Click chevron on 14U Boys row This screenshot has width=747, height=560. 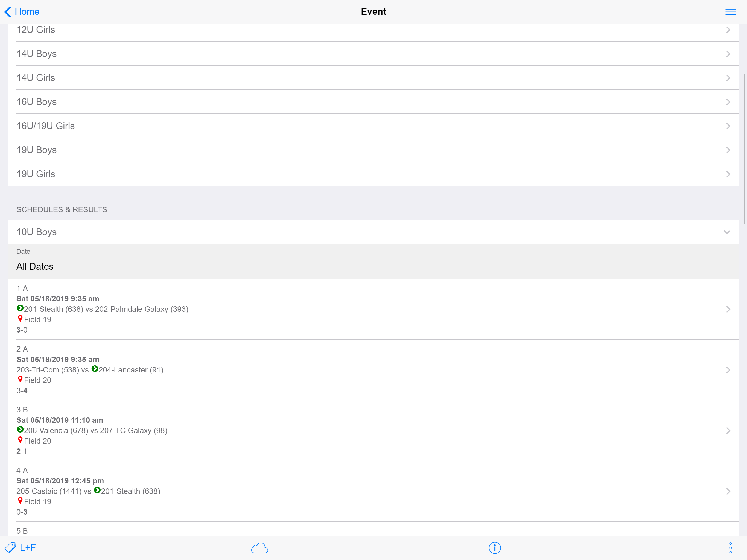point(728,54)
